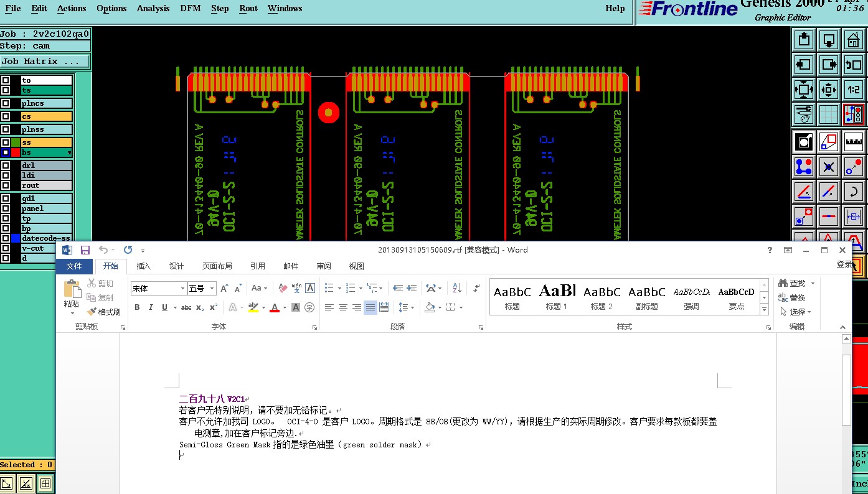Click the 替换 replace button in Word
Screen dimensions: 868x494
click(793, 297)
